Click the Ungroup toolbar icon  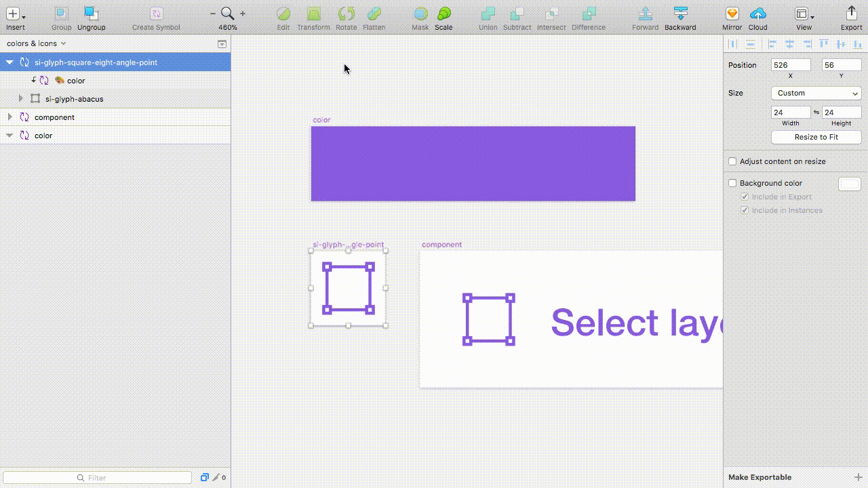coord(91,14)
